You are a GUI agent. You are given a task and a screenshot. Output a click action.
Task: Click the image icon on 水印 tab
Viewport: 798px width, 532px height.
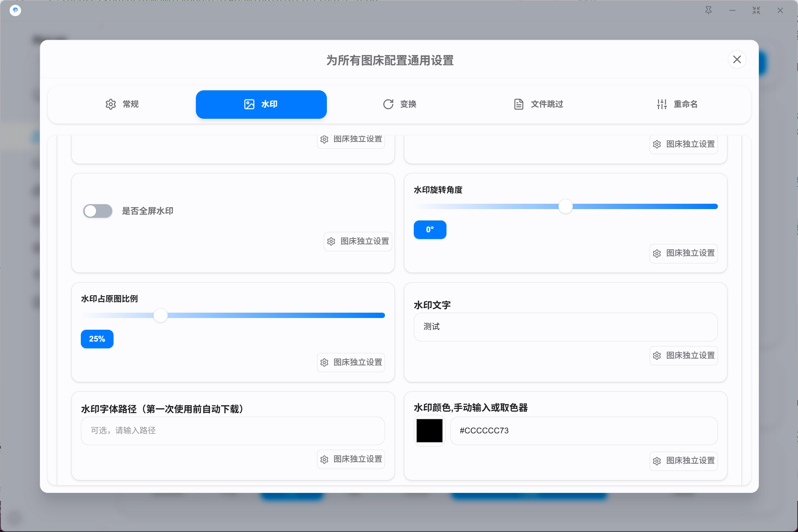(249, 104)
